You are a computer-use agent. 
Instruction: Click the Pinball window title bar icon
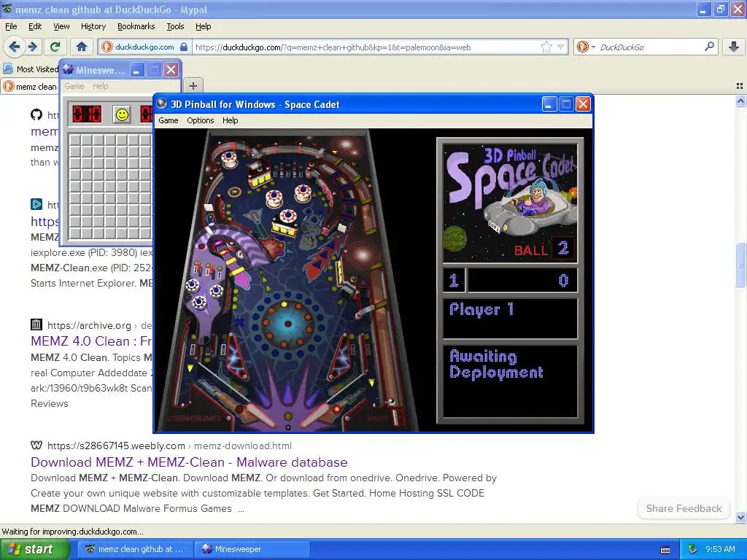pos(162,104)
